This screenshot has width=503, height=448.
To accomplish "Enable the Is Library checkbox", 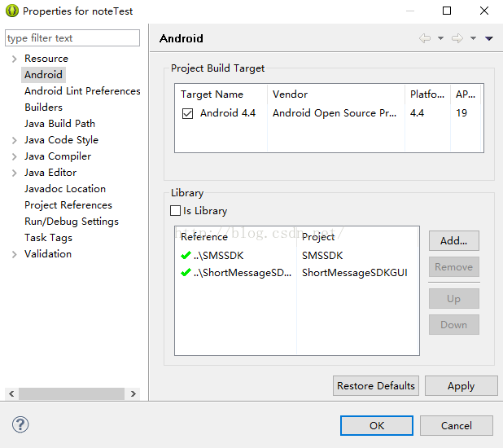I will tap(176, 211).
